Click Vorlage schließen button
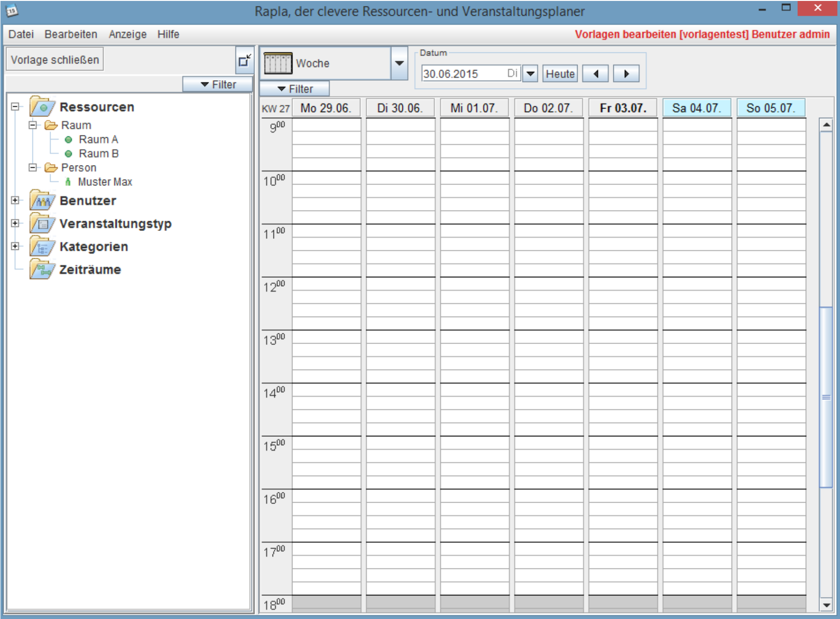This screenshot has height=619, width=840. (55, 60)
